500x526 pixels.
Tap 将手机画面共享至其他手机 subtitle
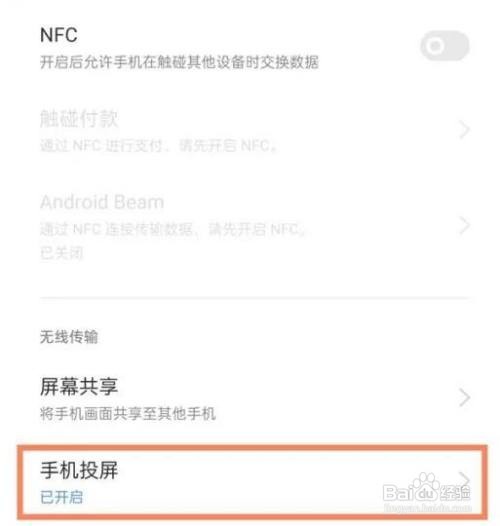[x=128, y=414]
